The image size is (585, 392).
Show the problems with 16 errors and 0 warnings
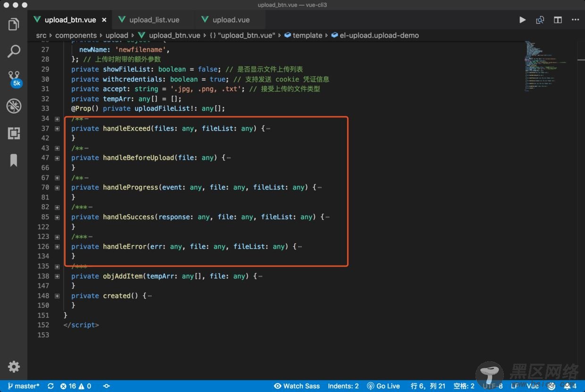pyautogui.click(x=75, y=386)
